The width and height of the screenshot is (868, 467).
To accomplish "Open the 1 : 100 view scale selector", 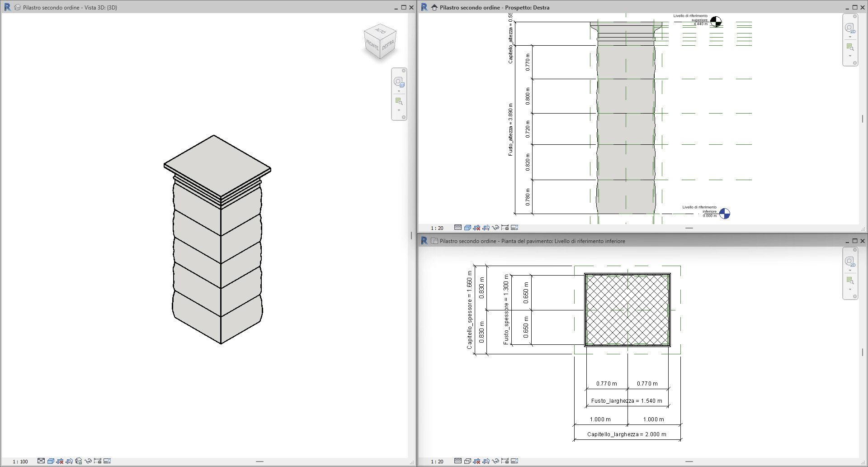I will pyautogui.click(x=20, y=462).
